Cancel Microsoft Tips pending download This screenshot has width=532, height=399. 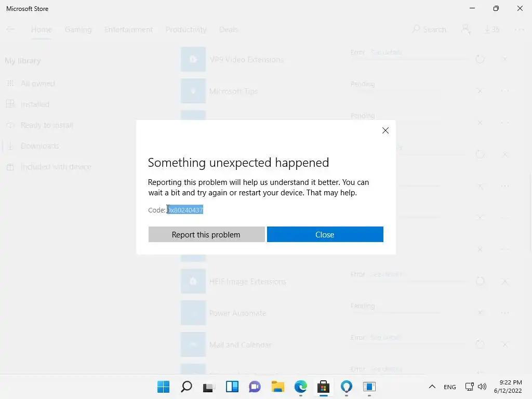coord(480,91)
